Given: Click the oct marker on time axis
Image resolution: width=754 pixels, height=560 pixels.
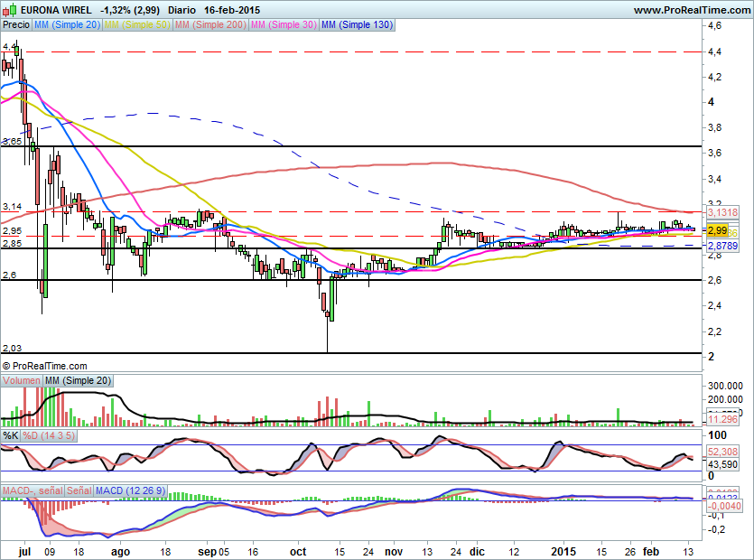Looking at the screenshot, I should coord(298,550).
